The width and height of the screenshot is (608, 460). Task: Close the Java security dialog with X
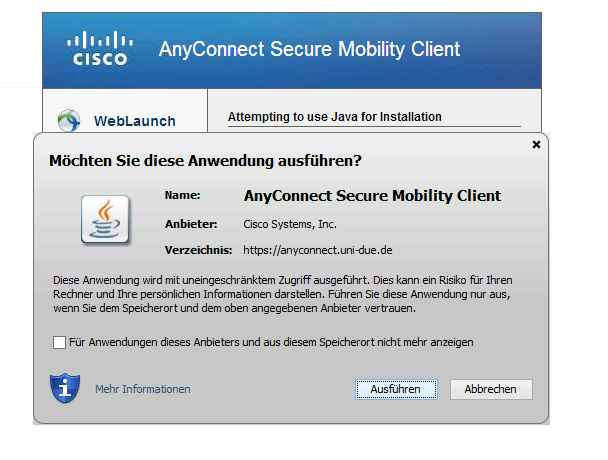pos(536,145)
